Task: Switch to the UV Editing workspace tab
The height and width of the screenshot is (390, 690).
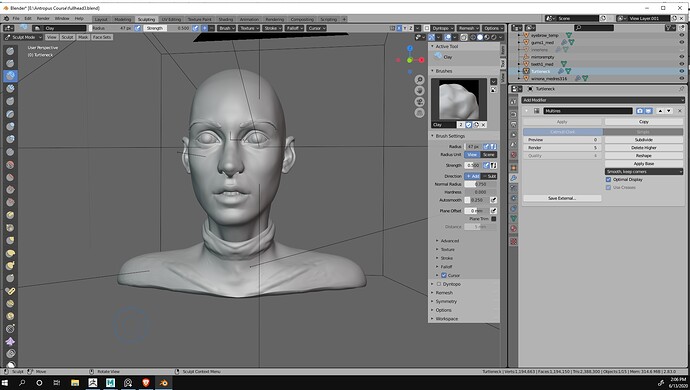Action: 171,19
